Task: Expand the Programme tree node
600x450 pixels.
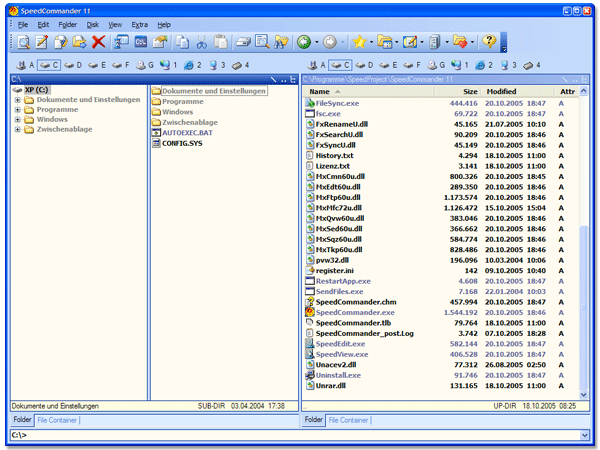Action: (18, 110)
